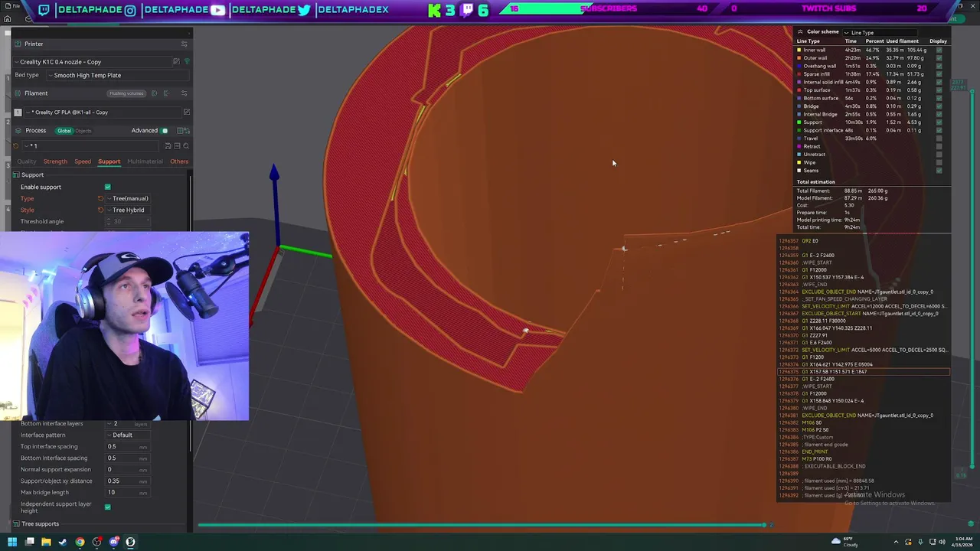
Task: Switch to the Others tab
Action: 179,161
